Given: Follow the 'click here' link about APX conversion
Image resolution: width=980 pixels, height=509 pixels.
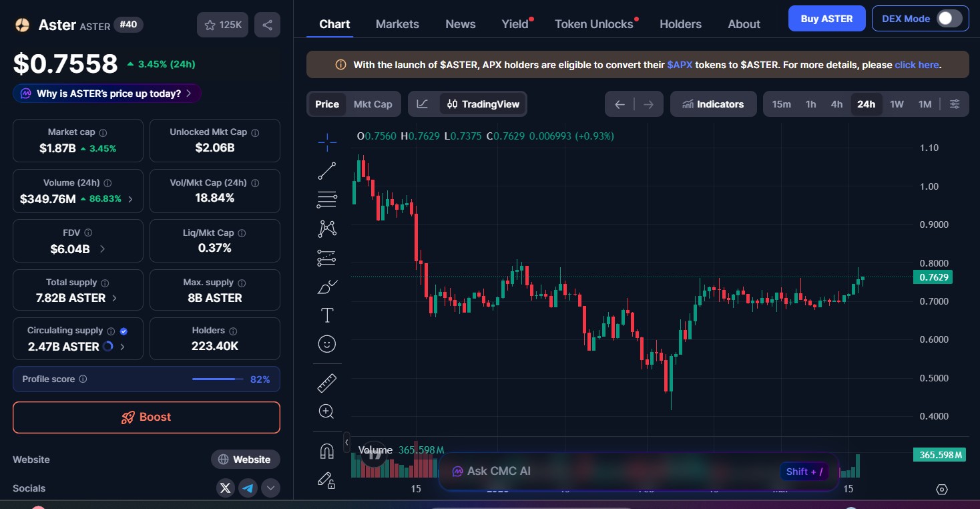Looking at the screenshot, I should [917, 64].
